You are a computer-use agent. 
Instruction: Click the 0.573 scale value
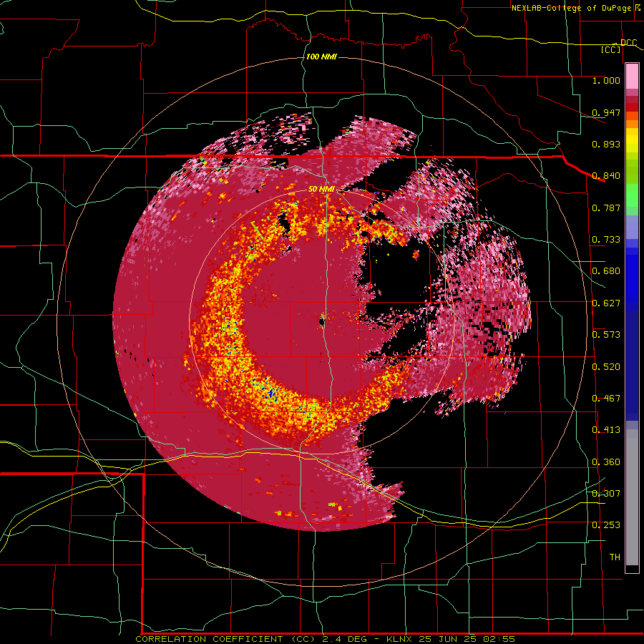606,335
